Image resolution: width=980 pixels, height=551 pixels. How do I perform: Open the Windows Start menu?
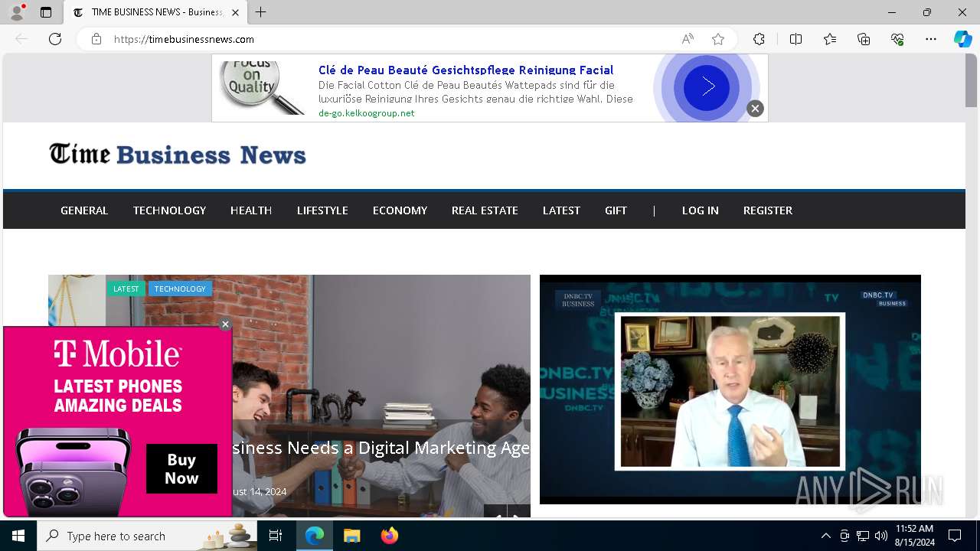click(x=18, y=536)
